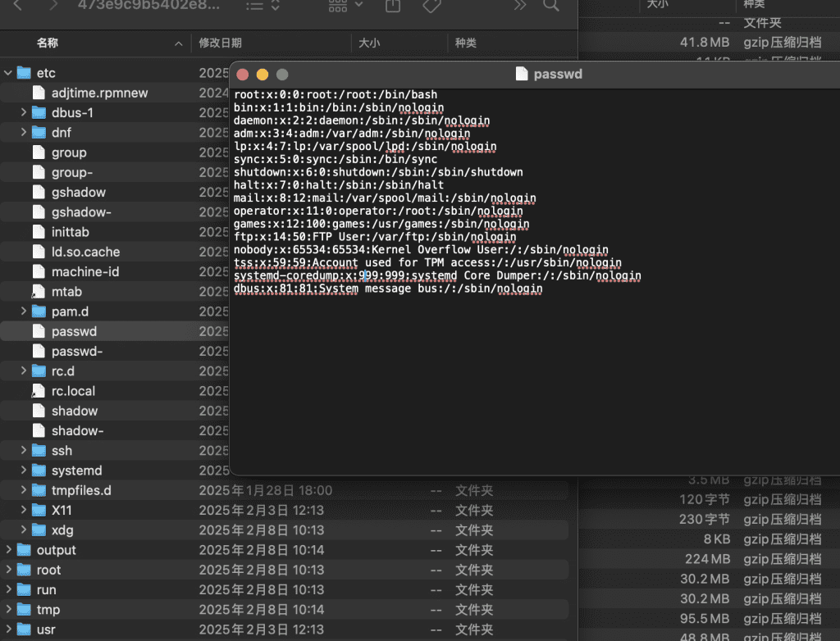Click the document proxy icon in passwd title bar
Image resolution: width=840 pixels, height=641 pixels.
(x=522, y=74)
